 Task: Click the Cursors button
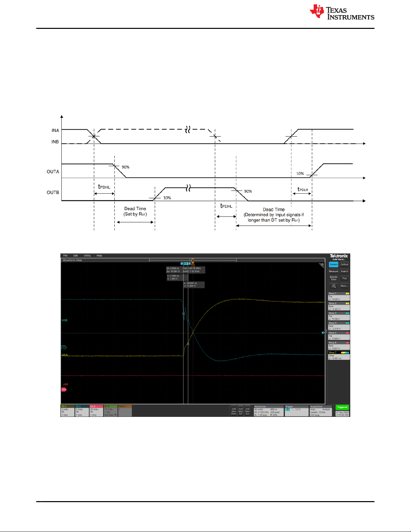[333, 264]
